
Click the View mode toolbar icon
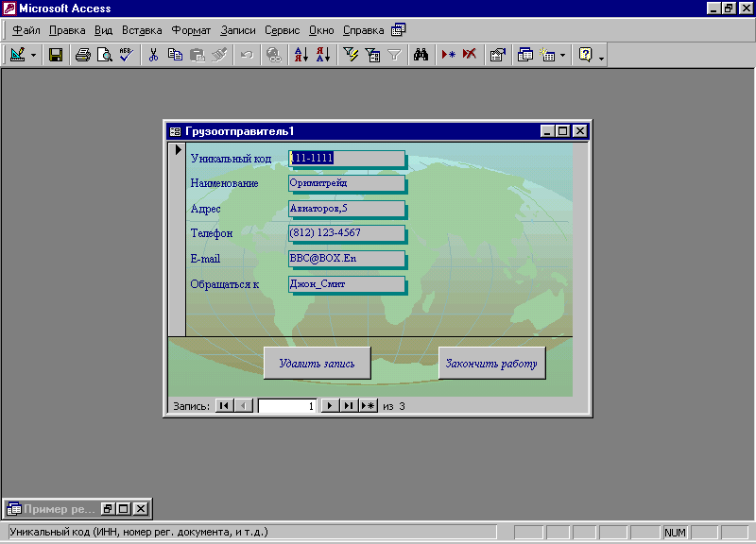(18, 55)
